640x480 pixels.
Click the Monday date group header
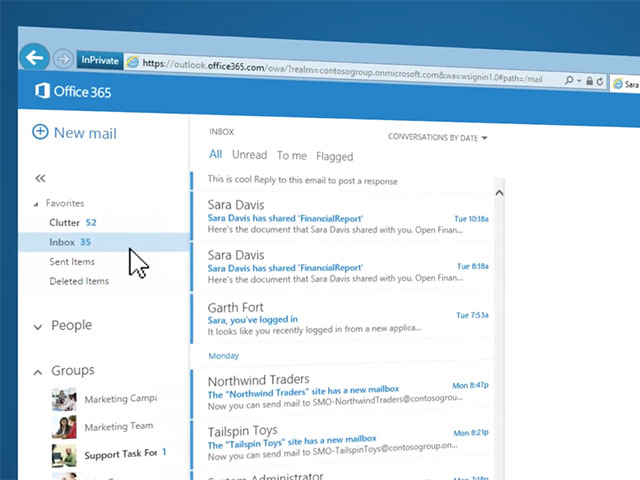tap(223, 356)
